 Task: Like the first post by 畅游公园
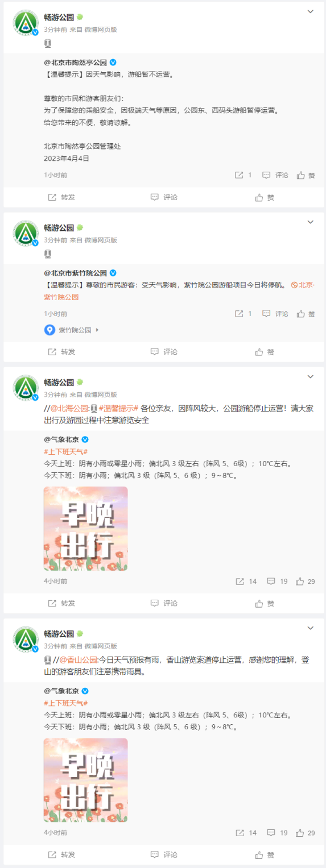(265, 197)
